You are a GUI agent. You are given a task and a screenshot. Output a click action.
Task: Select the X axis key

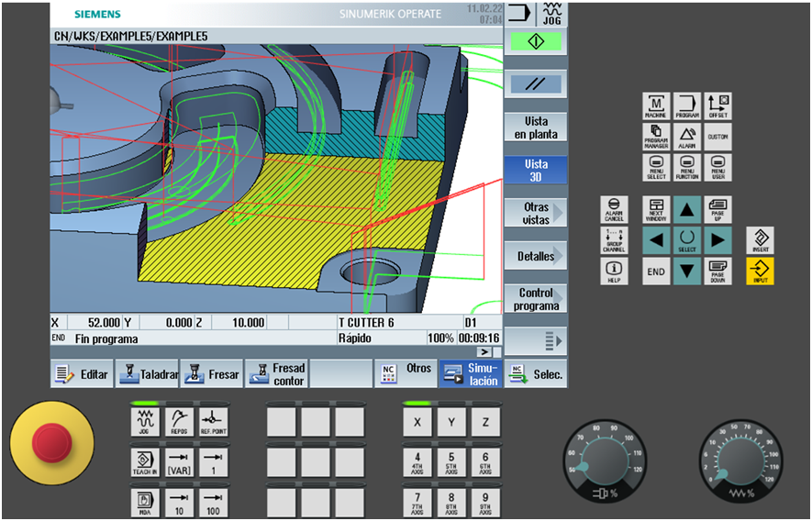[x=417, y=422]
